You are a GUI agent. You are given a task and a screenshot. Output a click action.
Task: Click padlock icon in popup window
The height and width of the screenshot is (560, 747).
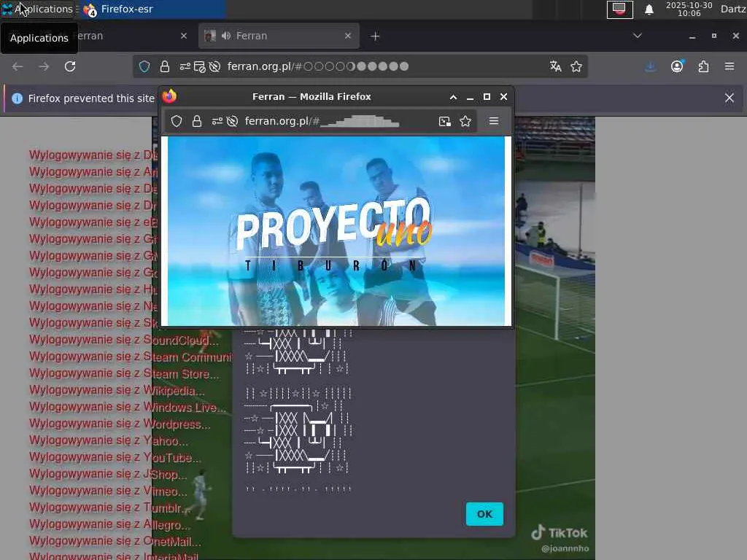[197, 122]
